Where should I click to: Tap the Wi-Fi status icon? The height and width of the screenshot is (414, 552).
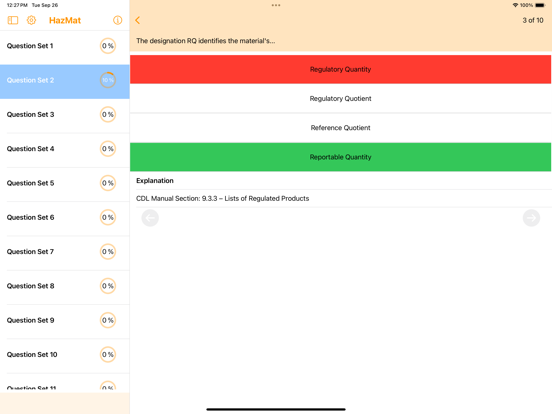pos(515,5)
